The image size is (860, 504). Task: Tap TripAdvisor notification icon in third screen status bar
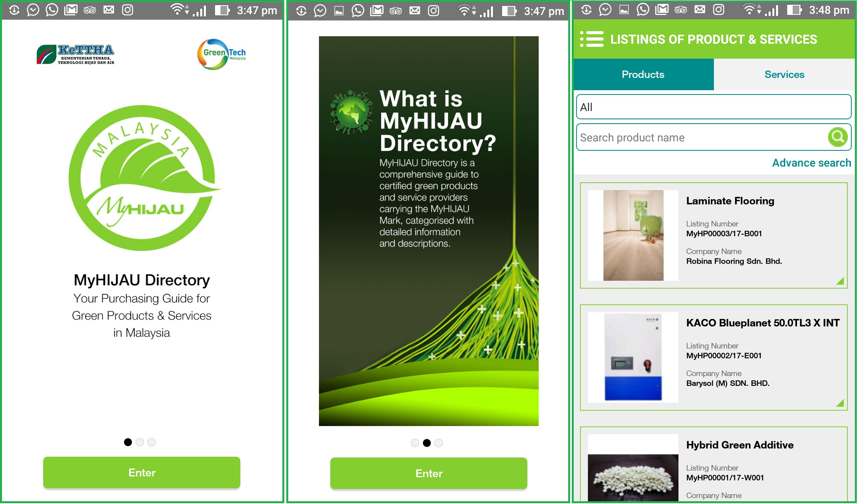(681, 10)
